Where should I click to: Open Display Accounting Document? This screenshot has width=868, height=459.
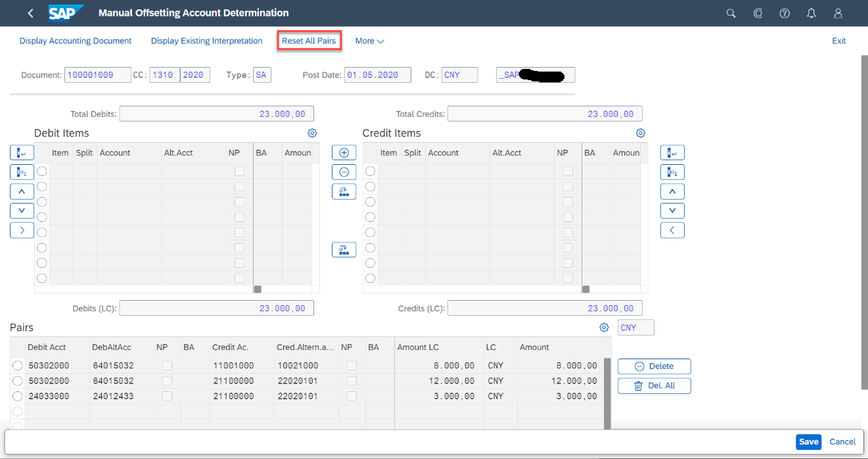[76, 41]
